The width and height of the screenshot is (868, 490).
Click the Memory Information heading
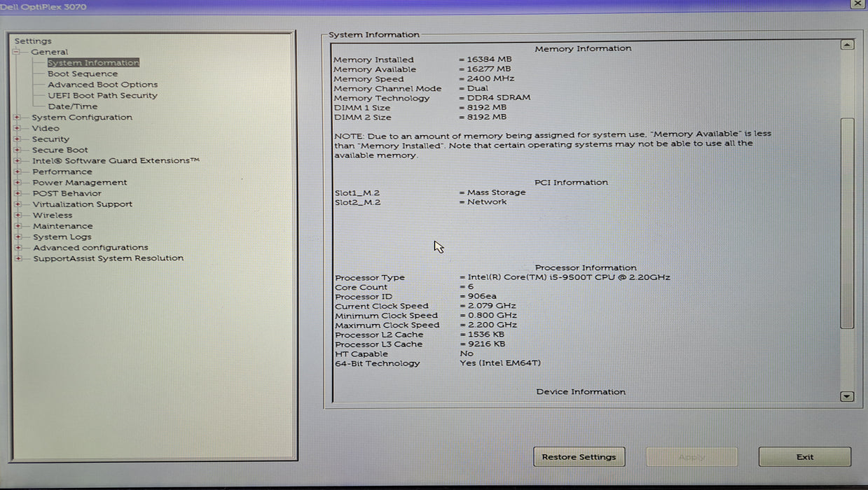coord(583,49)
